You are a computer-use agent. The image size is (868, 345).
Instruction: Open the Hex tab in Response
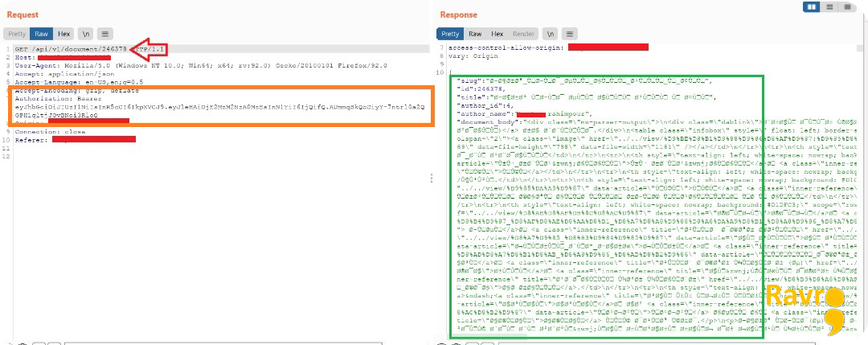click(497, 34)
